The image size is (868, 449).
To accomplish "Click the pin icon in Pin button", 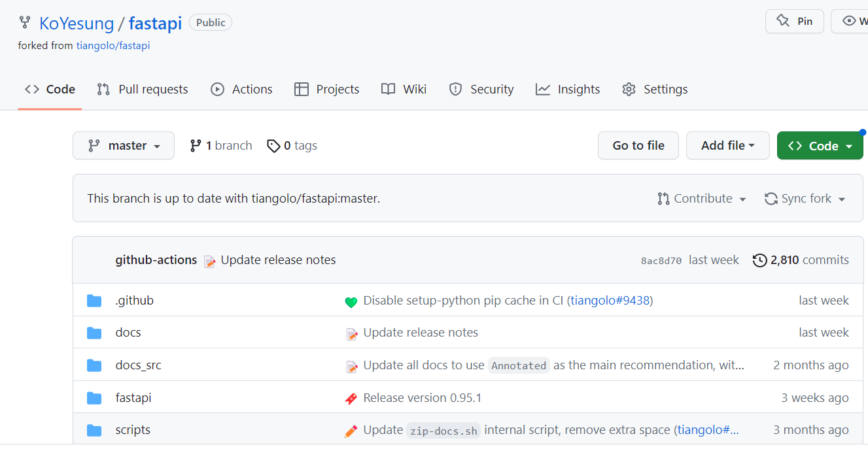I will point(782,21).
